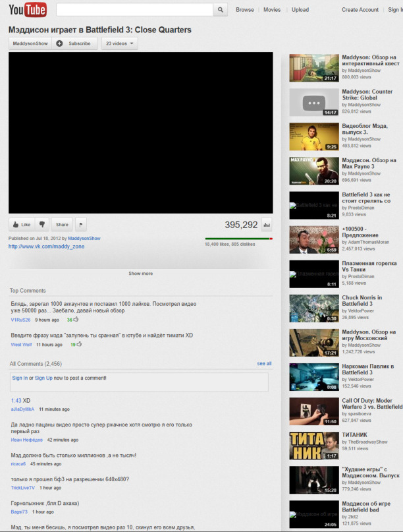Open Худшие игры thumbnail 15:28
The width and height of the screenshot is (403, 532).
(314, 480)
